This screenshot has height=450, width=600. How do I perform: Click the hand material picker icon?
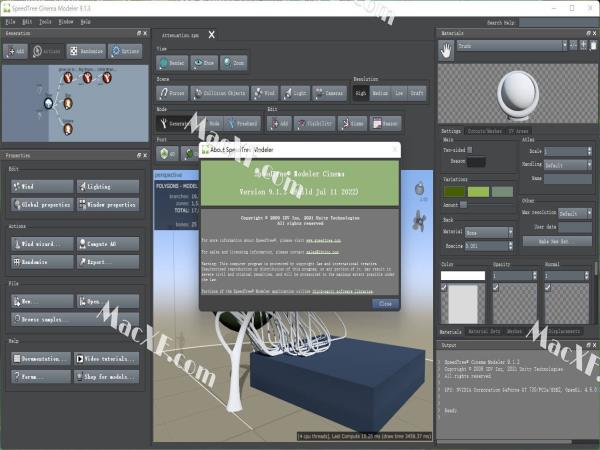446,51
